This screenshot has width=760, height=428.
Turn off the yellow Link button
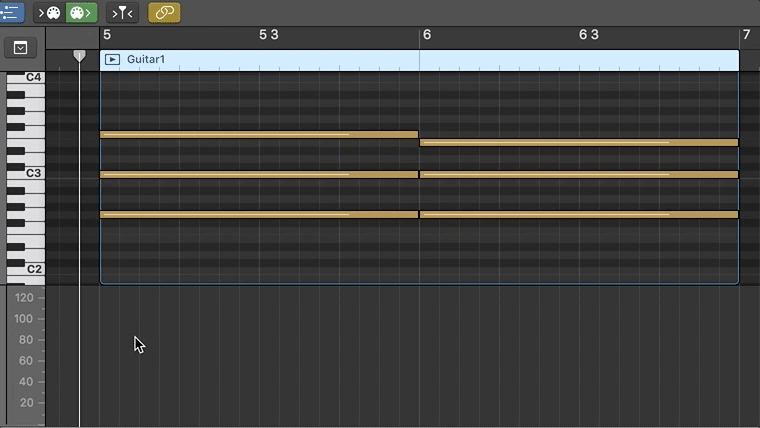164,13
